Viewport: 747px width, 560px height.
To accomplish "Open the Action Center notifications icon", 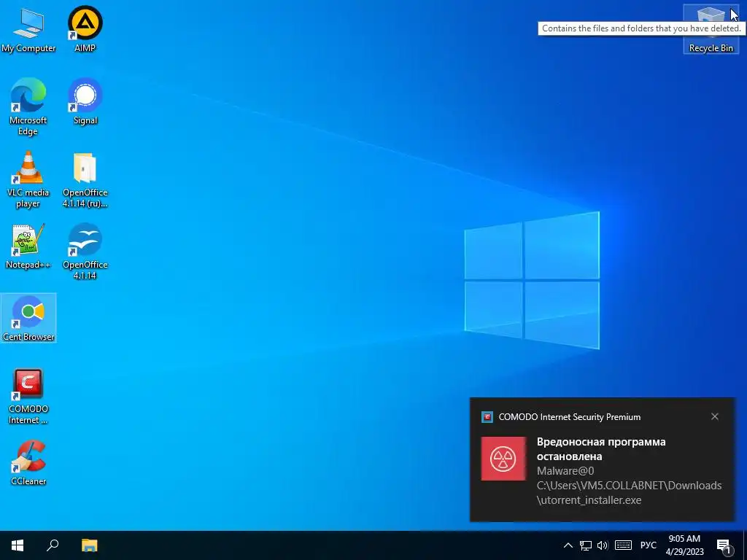I will 724,545.
